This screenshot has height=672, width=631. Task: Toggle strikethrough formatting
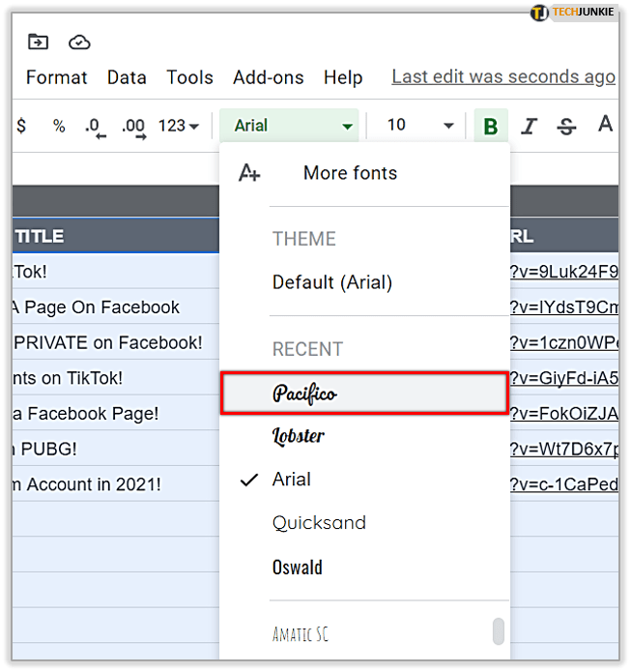567,126
